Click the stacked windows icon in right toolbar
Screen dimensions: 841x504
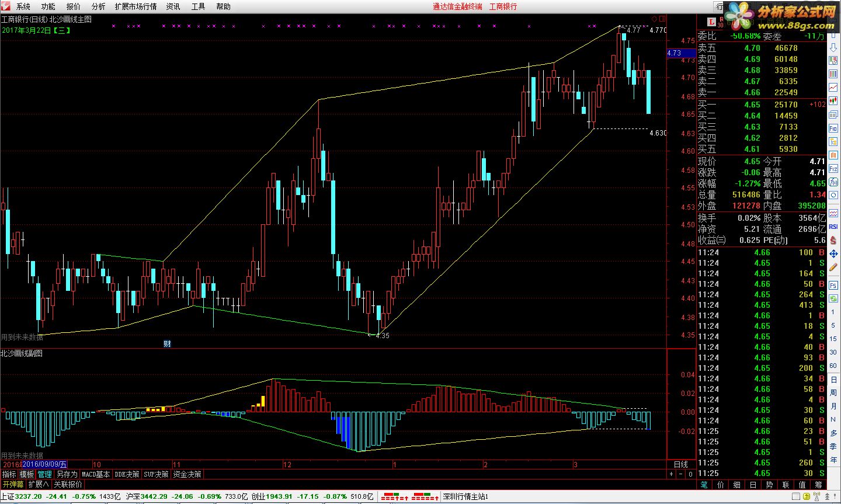point(833,114)
